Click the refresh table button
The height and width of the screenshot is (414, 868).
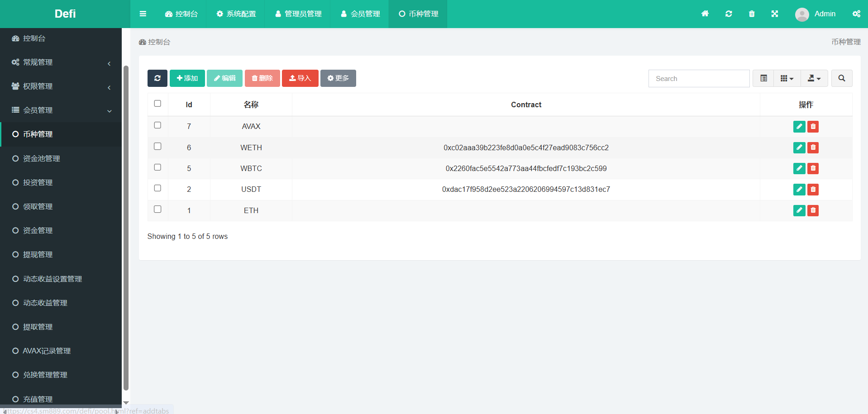tap(157, 78)
